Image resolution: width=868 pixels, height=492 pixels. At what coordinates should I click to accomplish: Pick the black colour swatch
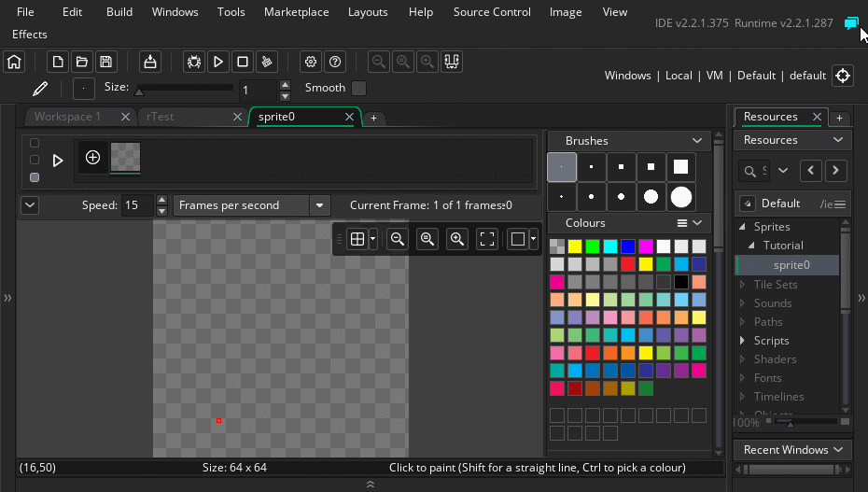click(681, 282)
